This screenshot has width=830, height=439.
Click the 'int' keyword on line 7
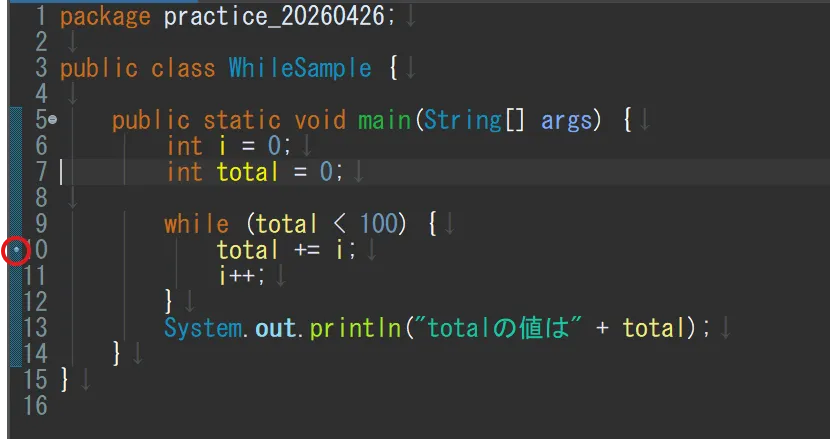coord(184,172)
